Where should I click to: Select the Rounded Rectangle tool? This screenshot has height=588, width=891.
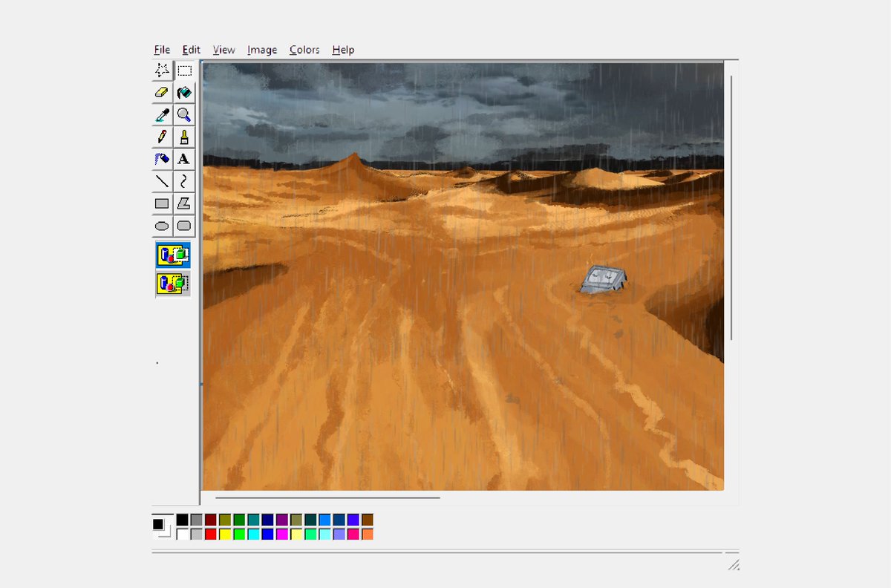[184, 225]
